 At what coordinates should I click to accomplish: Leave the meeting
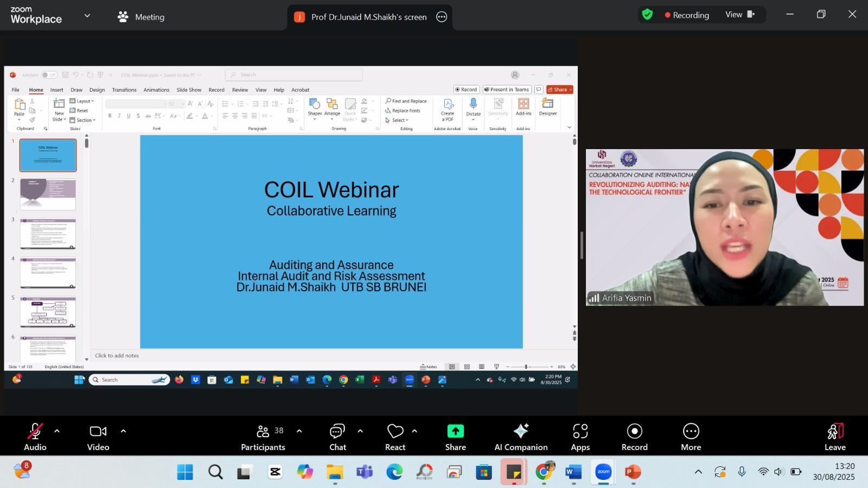point(835,437)
